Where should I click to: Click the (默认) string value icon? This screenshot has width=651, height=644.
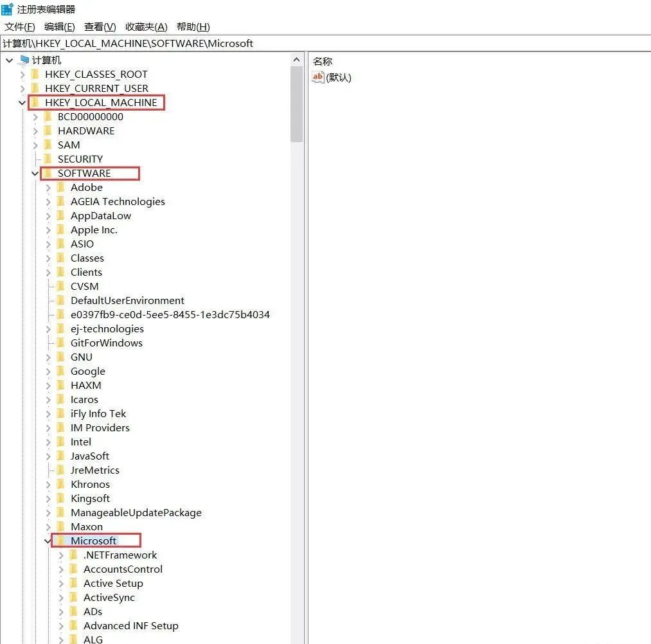pyautogui.click(x=318, y=77)
